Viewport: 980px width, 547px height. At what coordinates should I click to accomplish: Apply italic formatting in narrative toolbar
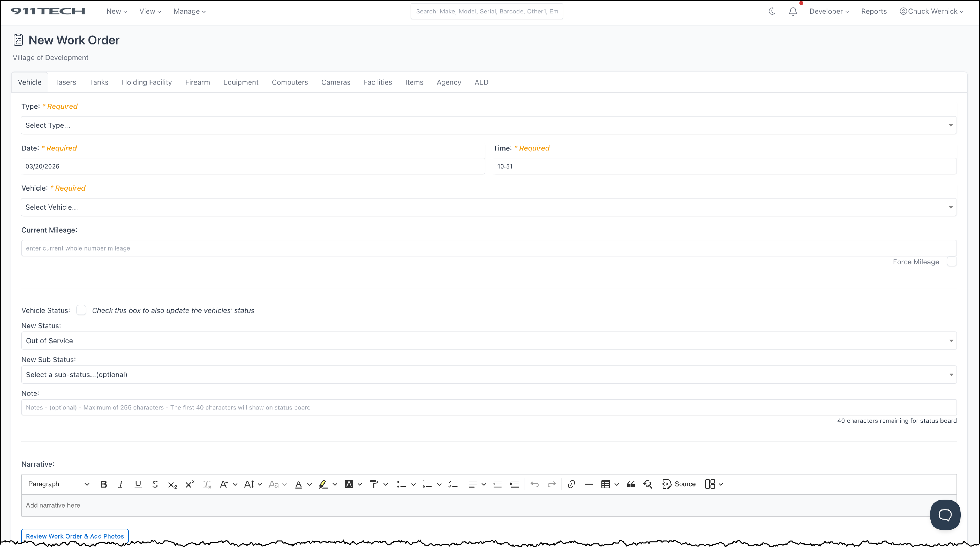(x=121, y=484)
